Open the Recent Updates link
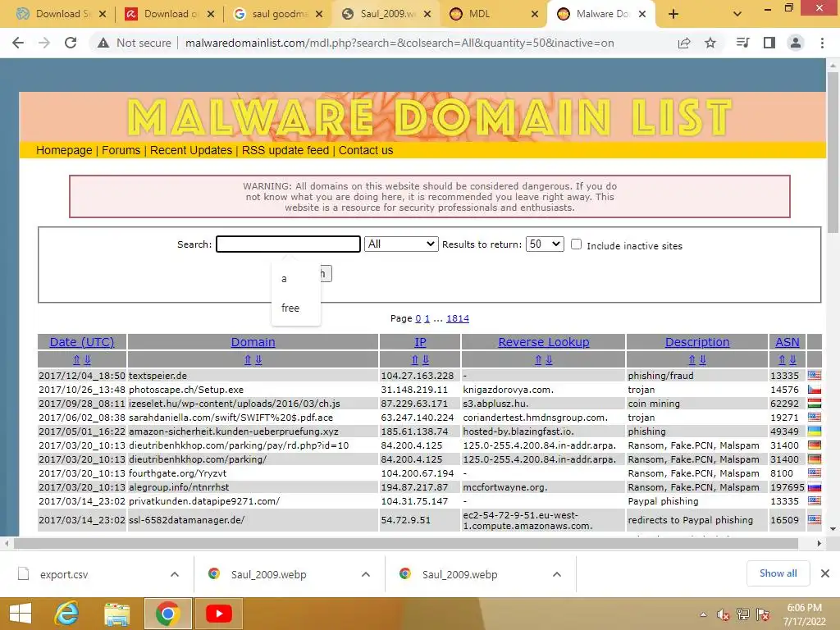 point(191,151)
